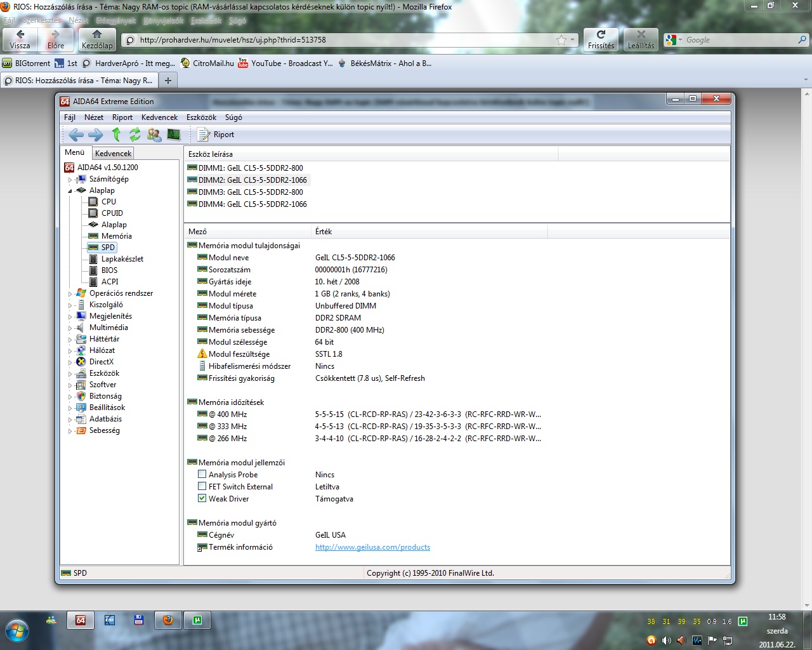Click the Beállítások icon in tree
812x650 pixels.
[x=81, y=408]
